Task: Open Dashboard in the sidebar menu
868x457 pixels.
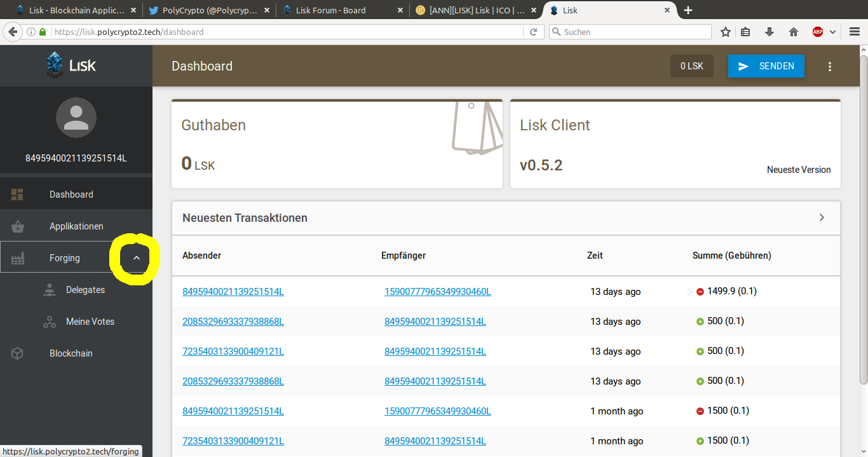Action: (x=76, y=194)
